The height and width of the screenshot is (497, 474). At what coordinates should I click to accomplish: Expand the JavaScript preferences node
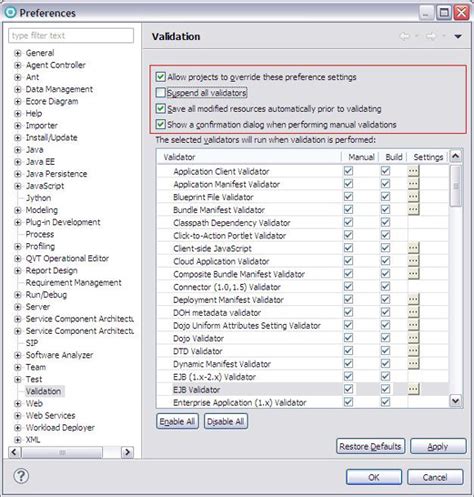point(18,186)
